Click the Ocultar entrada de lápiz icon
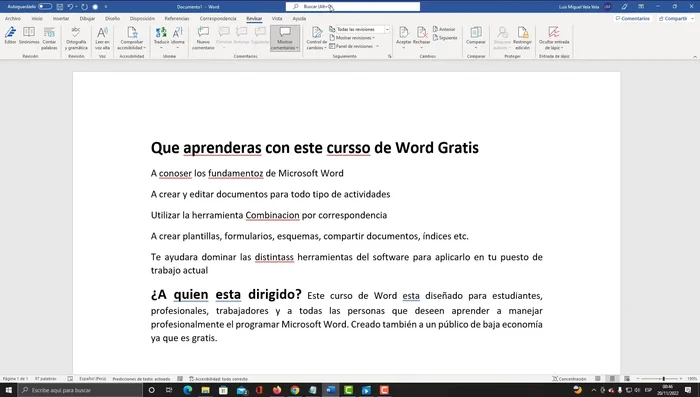This screenshot has height=397, width=700. pyautogui.click(x=554, y=33)
